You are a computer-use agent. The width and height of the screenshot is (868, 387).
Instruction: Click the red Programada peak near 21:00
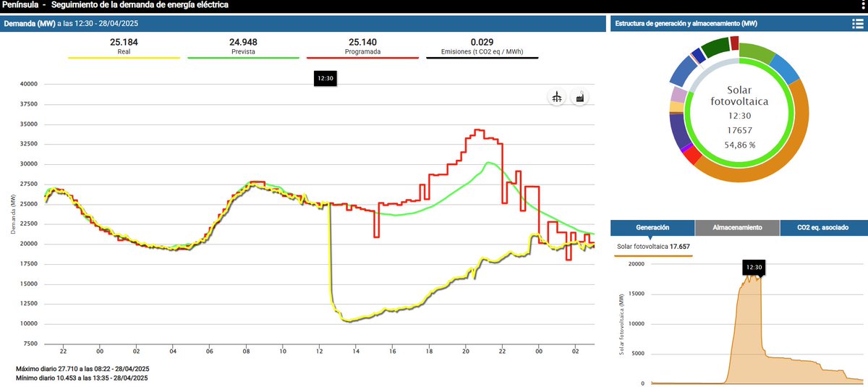pos(478,132)
